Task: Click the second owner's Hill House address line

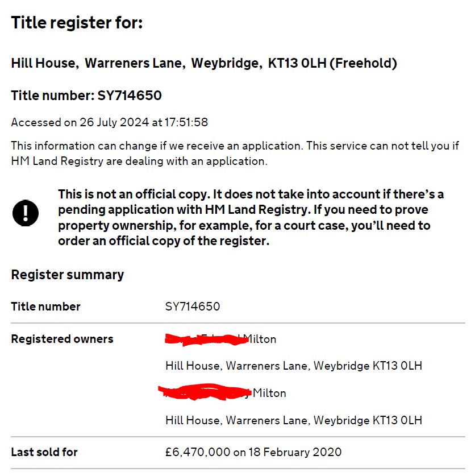Action: point(294,420)
